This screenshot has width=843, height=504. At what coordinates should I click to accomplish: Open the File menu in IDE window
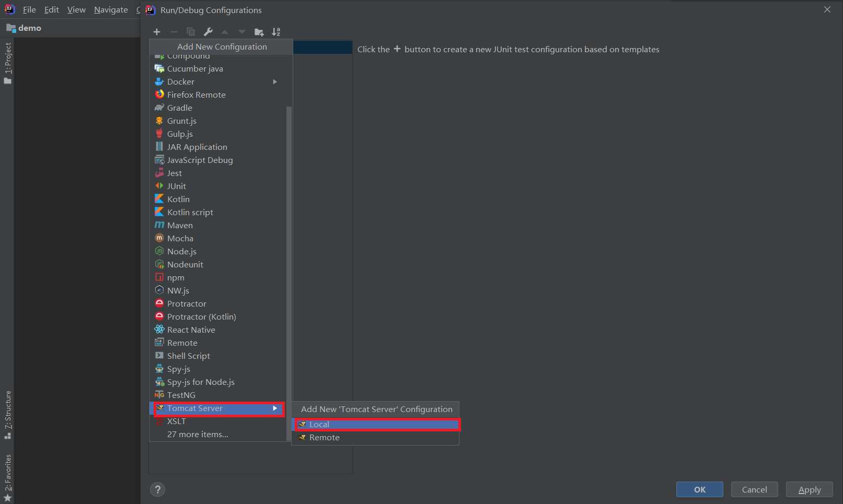[29, 9]
